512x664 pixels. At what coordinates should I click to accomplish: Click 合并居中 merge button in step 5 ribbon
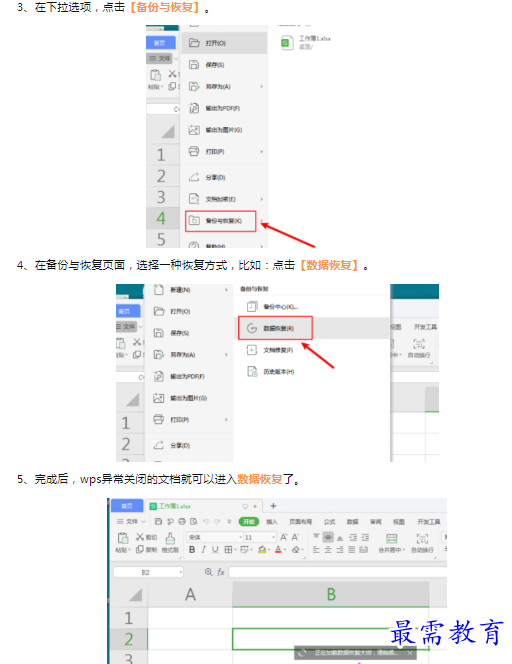coord(392,543)
